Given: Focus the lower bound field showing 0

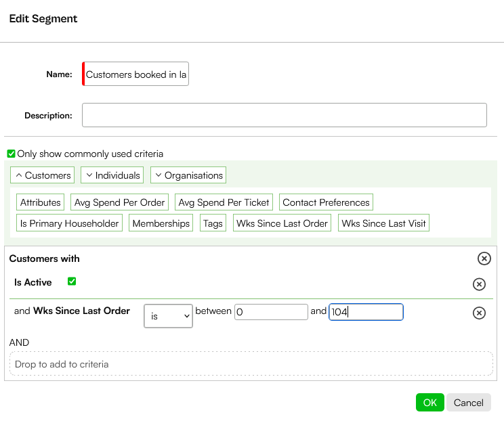Looking at the screenshot, I should [271, 312].
